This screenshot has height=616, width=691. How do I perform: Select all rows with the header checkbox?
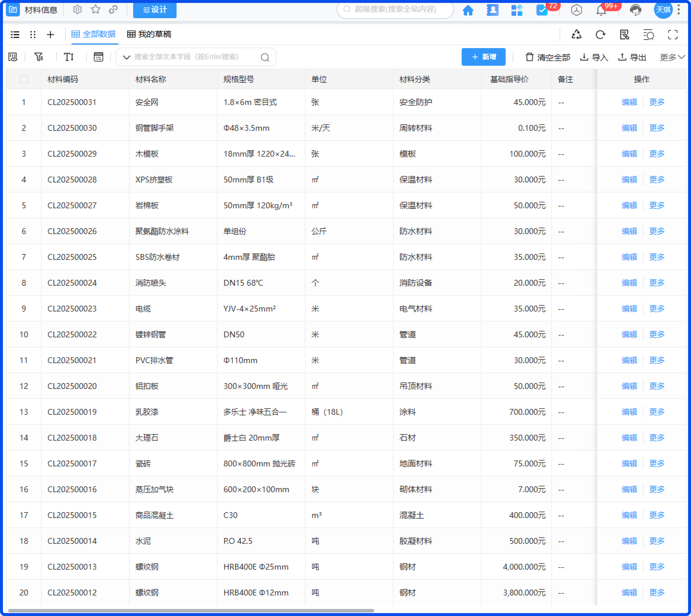coord(24,79)
